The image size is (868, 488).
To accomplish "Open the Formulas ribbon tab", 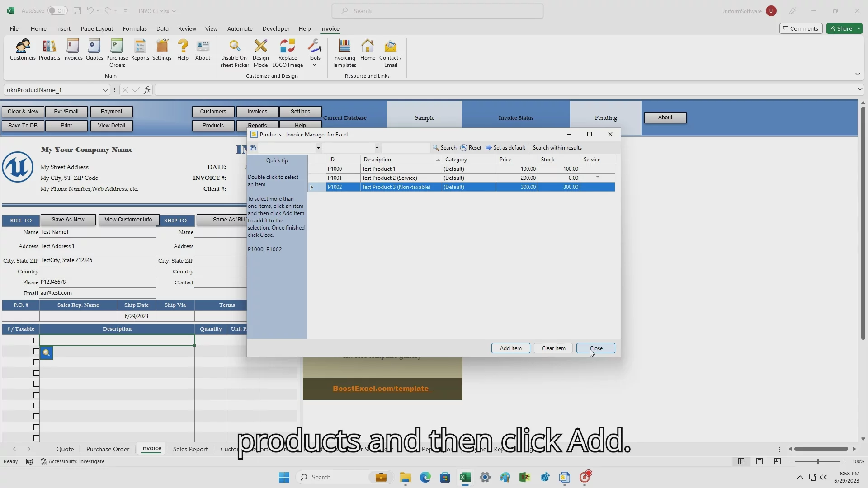I will (x=135, y=28).
